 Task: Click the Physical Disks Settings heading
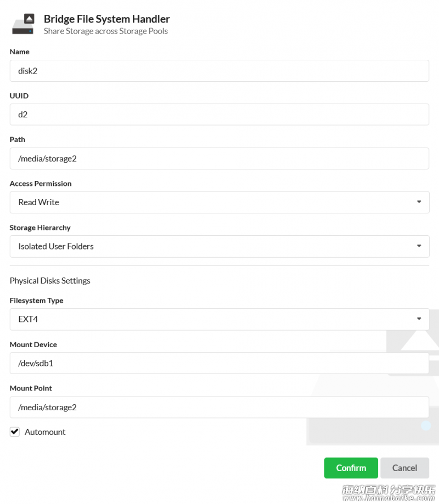[50, 281]
